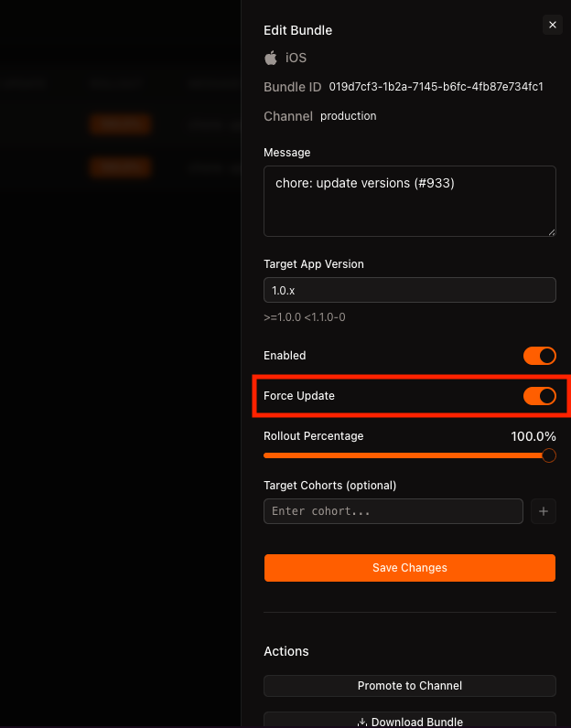Click the Apple iOS platform icon
Screen dimensions: 571x728
tap(271, 58)
